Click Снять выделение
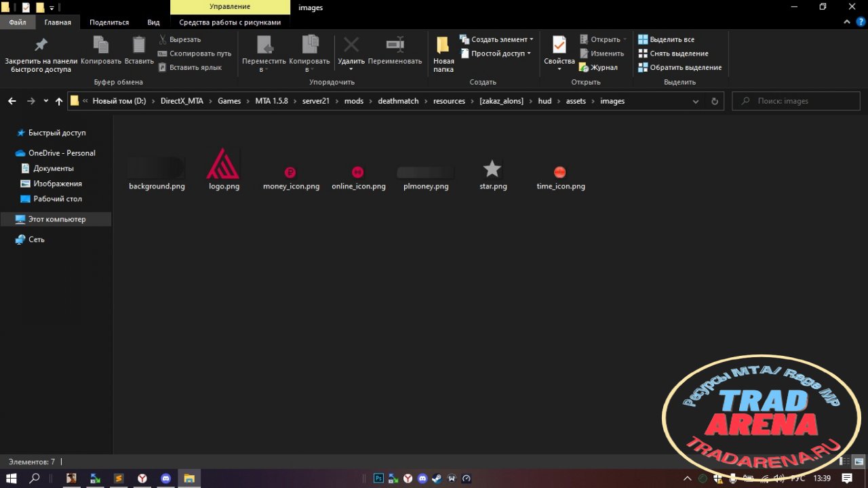The width and height of the screenshot is (868, 488). 673,54
